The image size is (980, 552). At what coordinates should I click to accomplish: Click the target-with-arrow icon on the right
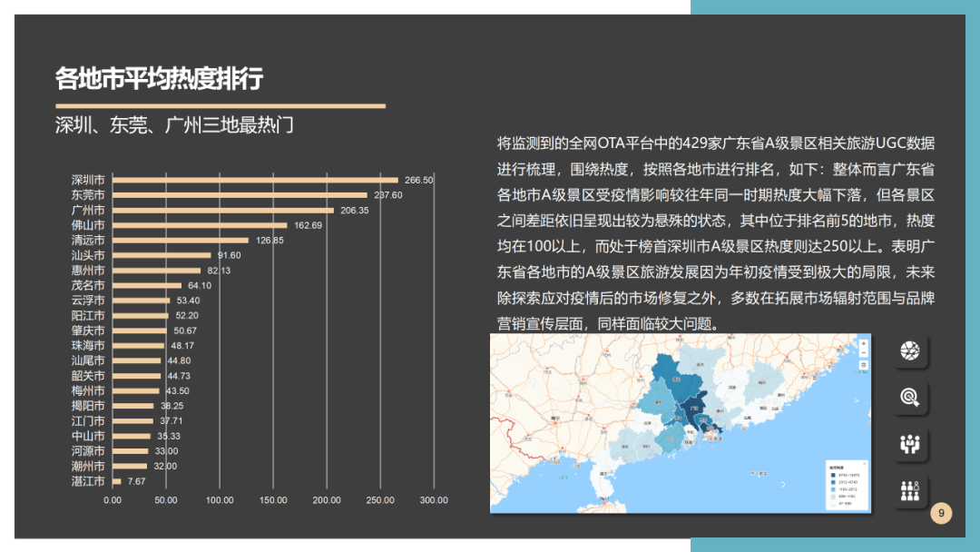pyautogui.click(x=910, y=396)
